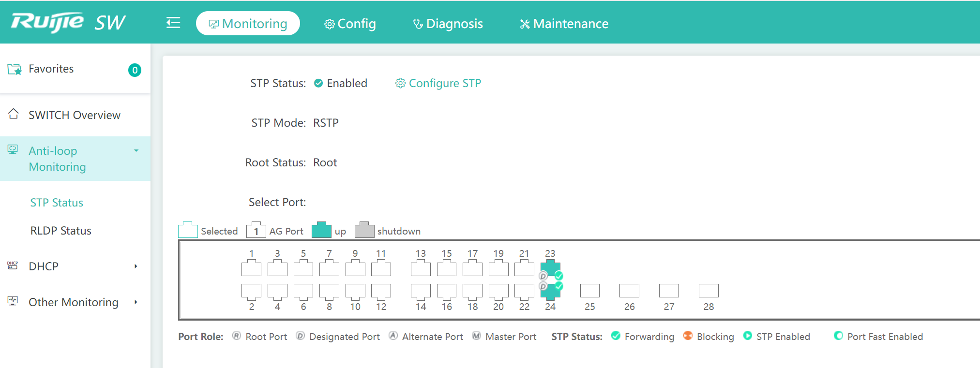Open the Favorites folder icon
Screen dimensions: 980x368
tap(15, 69)
